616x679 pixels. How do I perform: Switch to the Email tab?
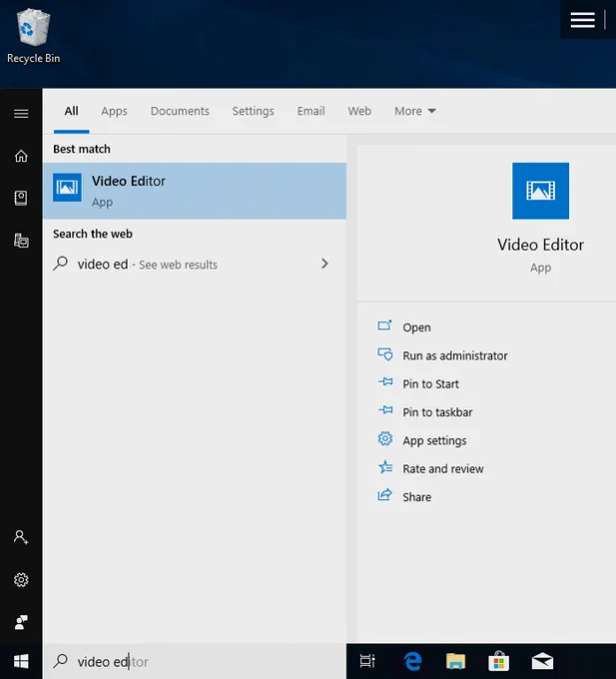(x=310, y=111)
